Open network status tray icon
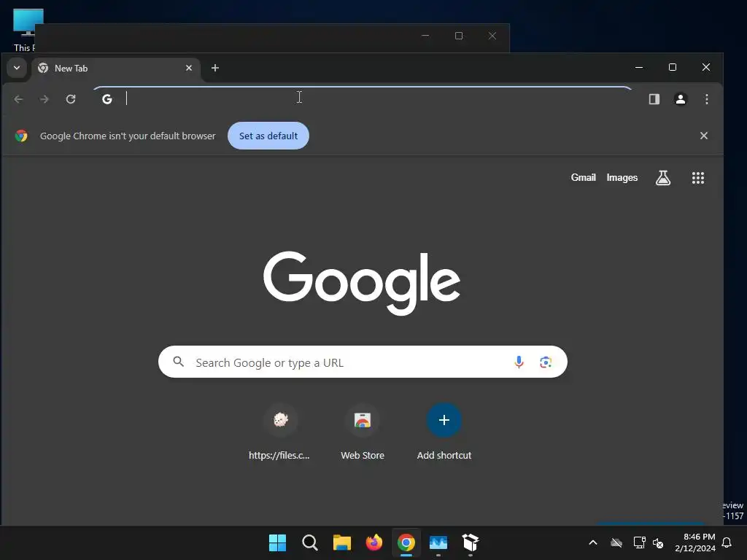 [639, 542]
